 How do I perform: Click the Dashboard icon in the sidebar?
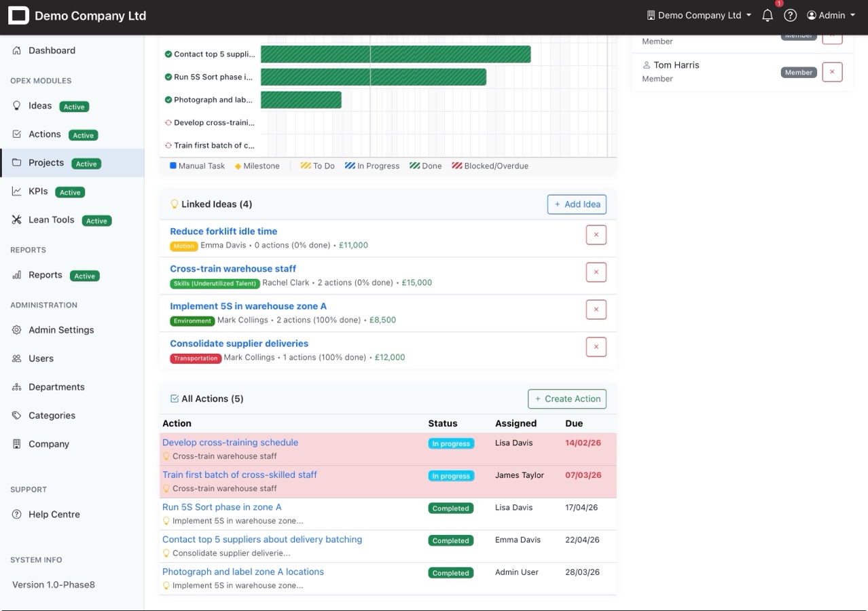(16, 50)
